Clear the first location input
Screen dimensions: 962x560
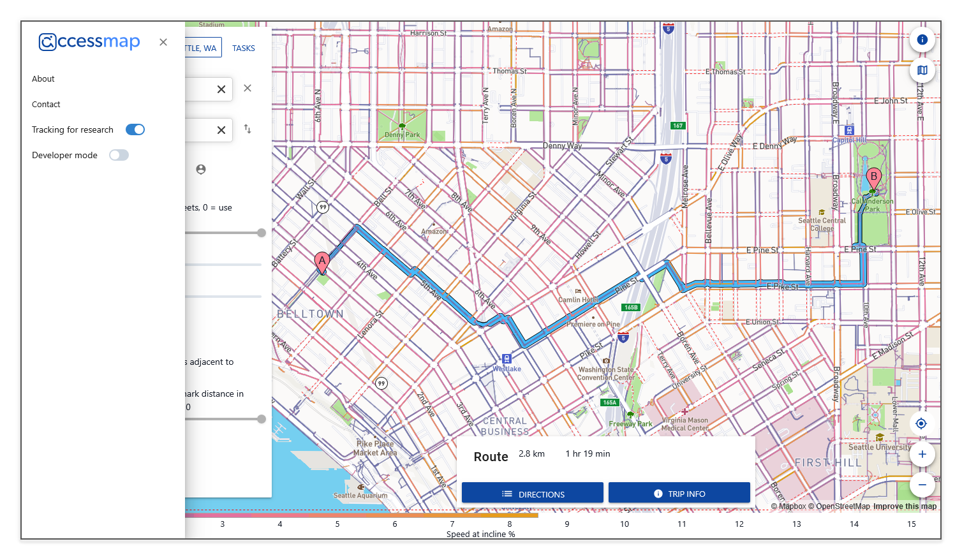click(221, 89)
